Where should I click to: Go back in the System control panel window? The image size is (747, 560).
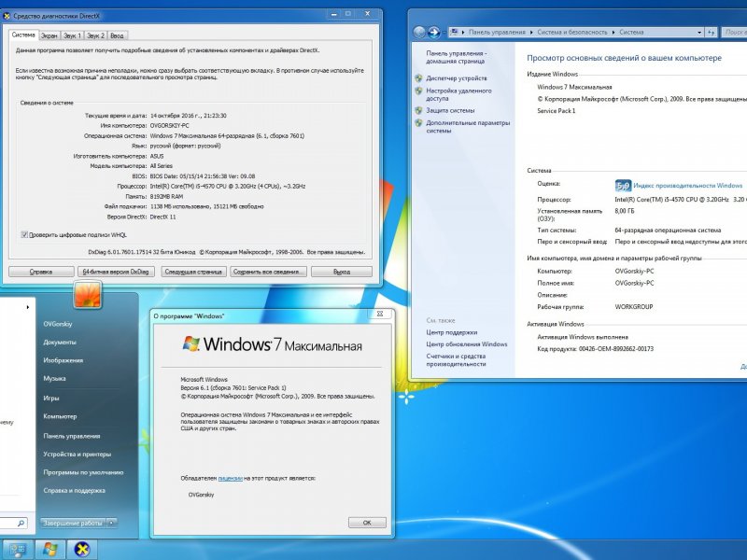coord(419,33)
